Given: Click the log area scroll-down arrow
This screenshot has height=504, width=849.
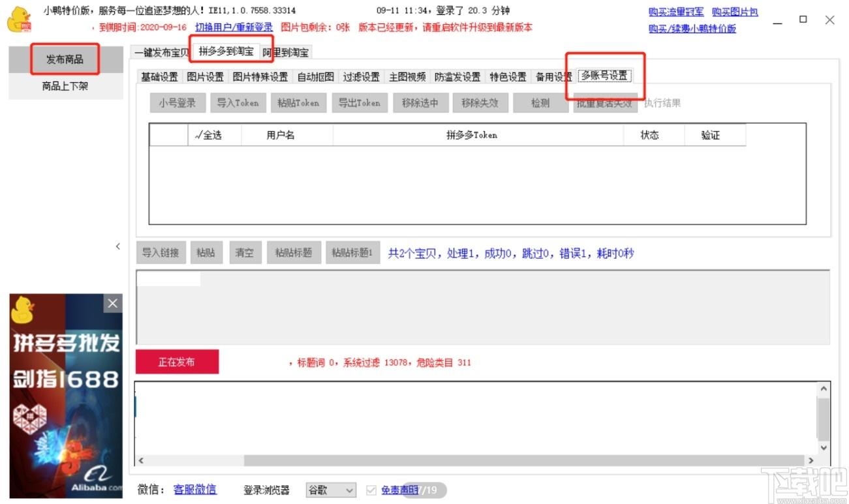Looking at the screenshot, I should (824, 447).
